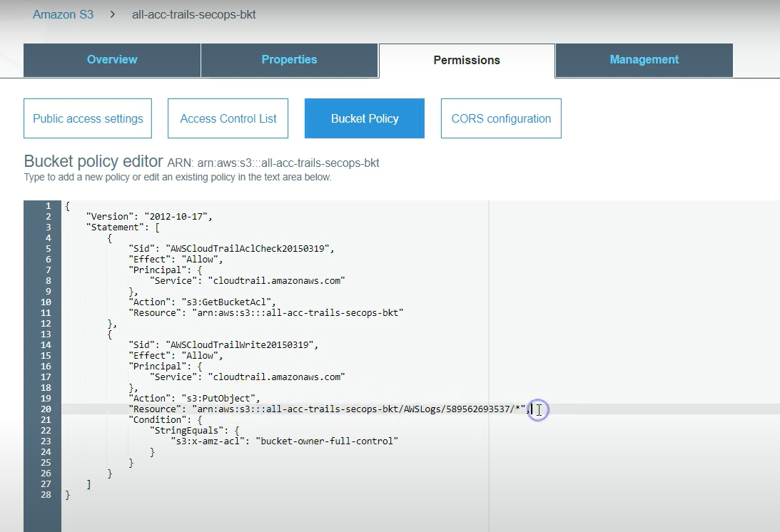The height and width of the screenshot is (532, 780).
Task: Click the "Effect": "Allow" on line 15
Action: (176, 355)
